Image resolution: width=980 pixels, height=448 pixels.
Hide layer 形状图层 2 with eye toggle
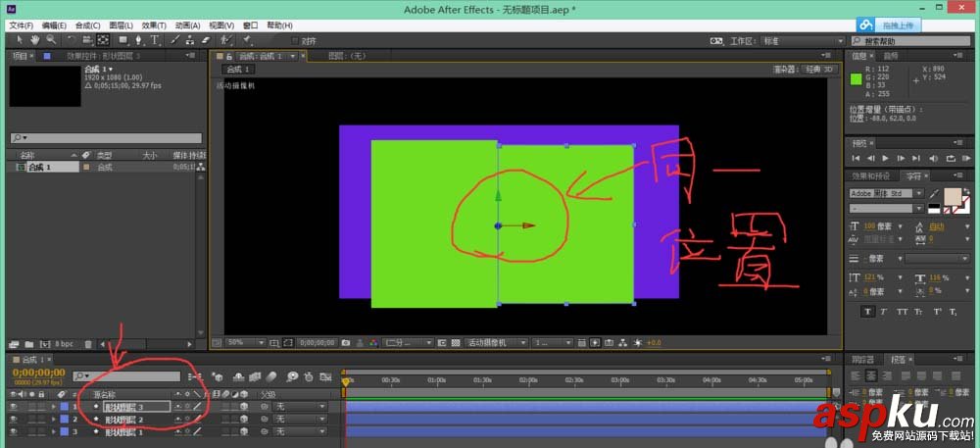click(x=13, y=420)
